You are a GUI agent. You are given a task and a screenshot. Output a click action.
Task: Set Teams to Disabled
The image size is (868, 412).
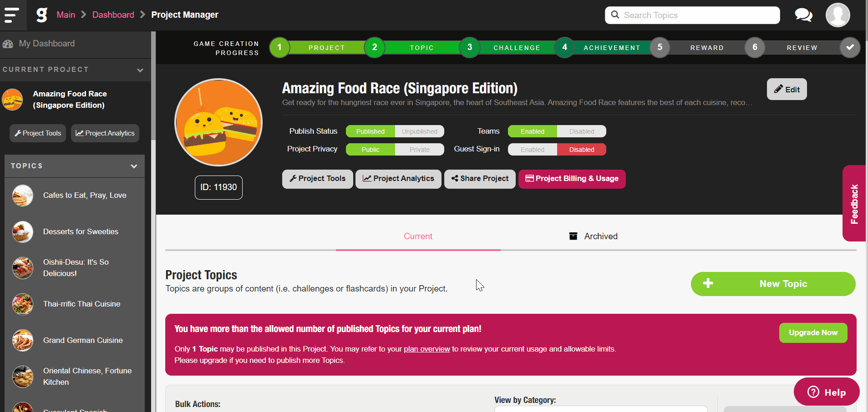pyautogui.click(x=582, y=131)
